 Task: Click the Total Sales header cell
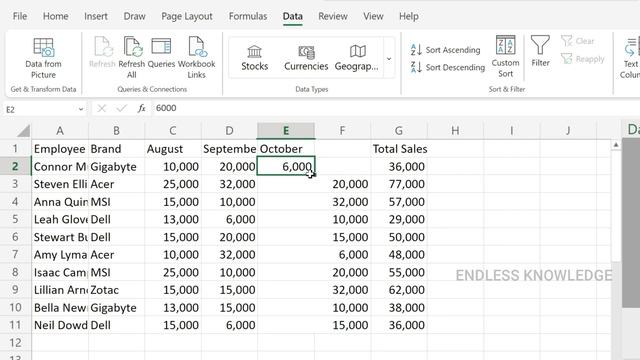[399, 149]
